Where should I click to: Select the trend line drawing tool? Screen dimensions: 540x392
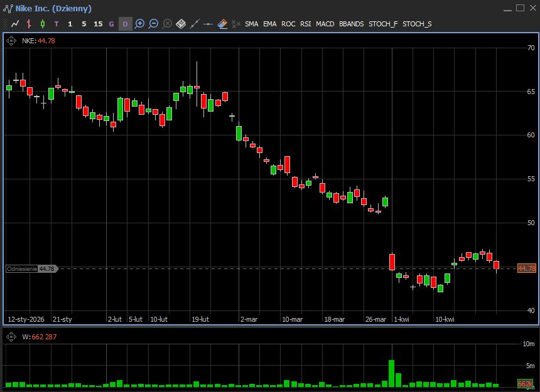tap(194, 24)
